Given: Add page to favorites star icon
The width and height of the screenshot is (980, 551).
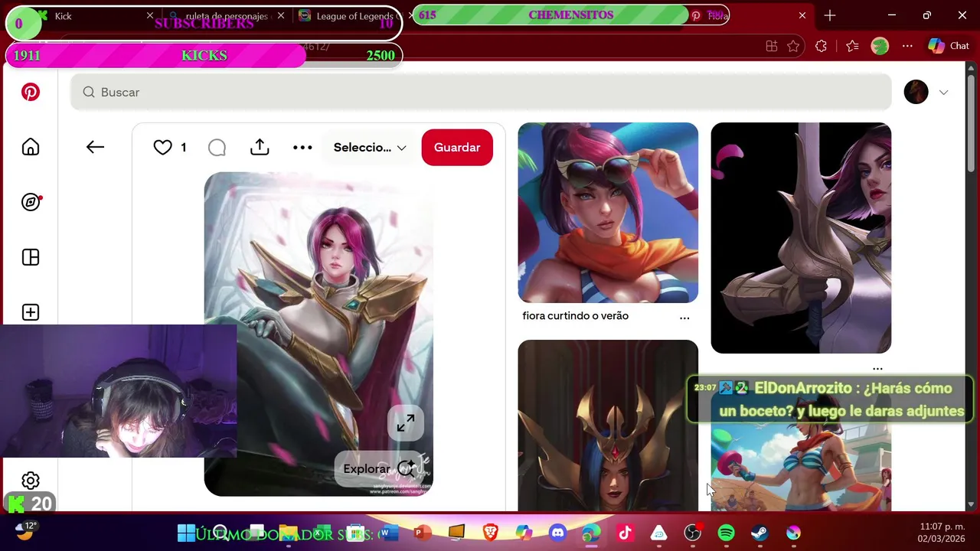Looking at the screenshot, I should click(793, 46).
